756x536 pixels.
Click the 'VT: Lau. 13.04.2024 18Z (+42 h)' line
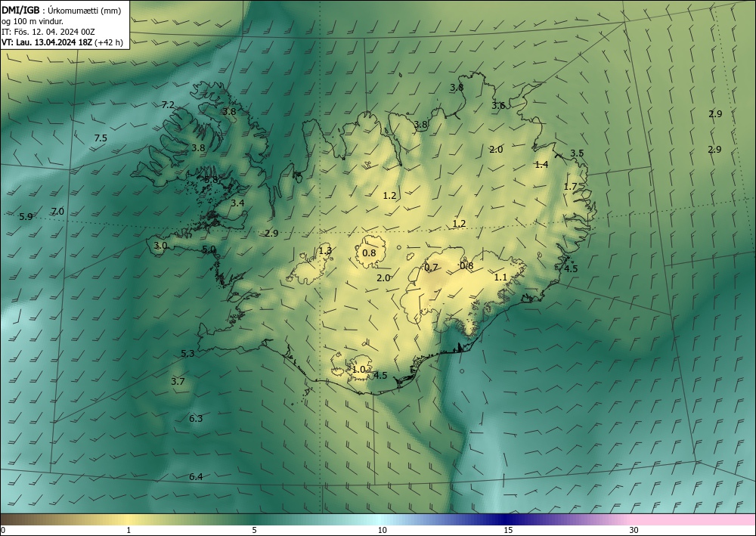tap(62, 42)
